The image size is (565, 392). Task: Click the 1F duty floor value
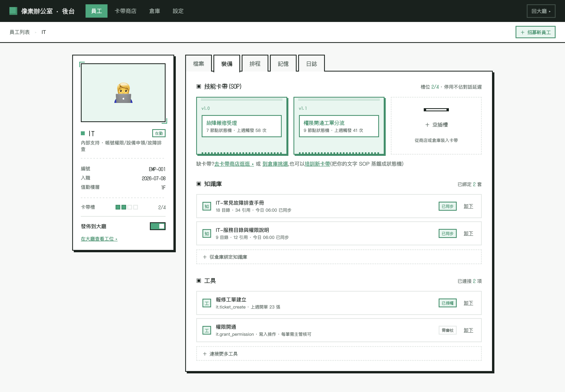(x=163, y=188)
